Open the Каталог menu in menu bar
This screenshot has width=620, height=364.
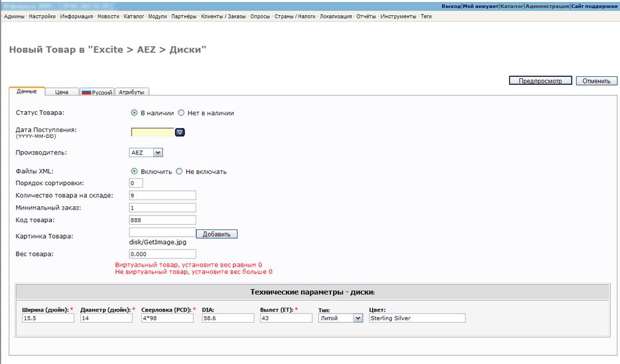pos(134,17)
